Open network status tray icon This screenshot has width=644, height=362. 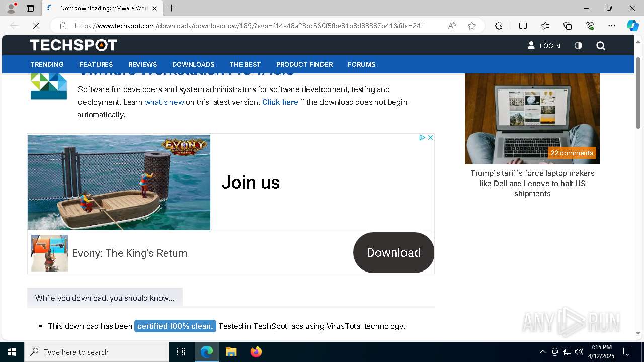click(567, 352)
